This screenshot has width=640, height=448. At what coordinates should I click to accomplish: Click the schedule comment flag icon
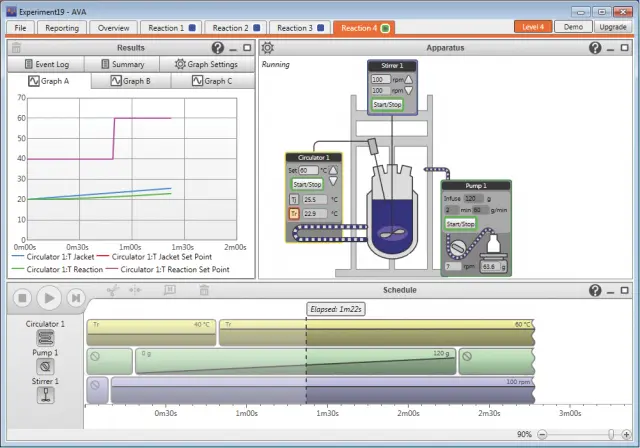click(170, 290)
